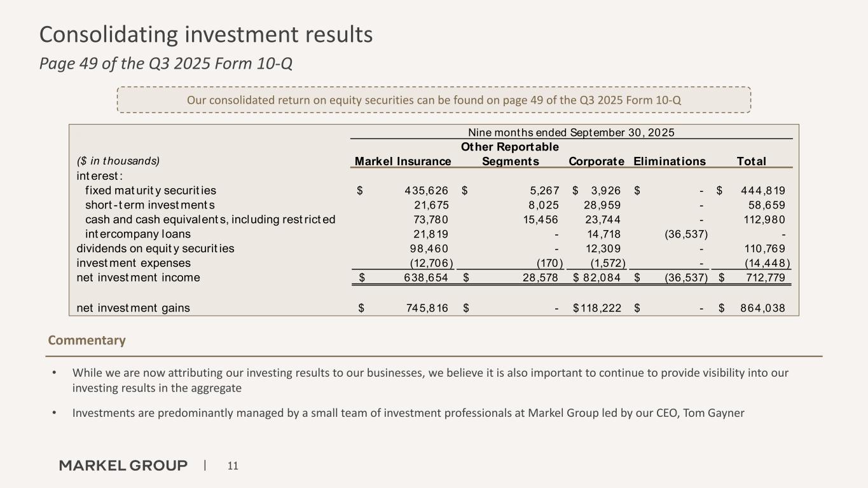Screen dimensions: 868x488
Task: Click the subtitle "Page 49 of the Q3 2025 Form 10-Q"
Action: 166,64
